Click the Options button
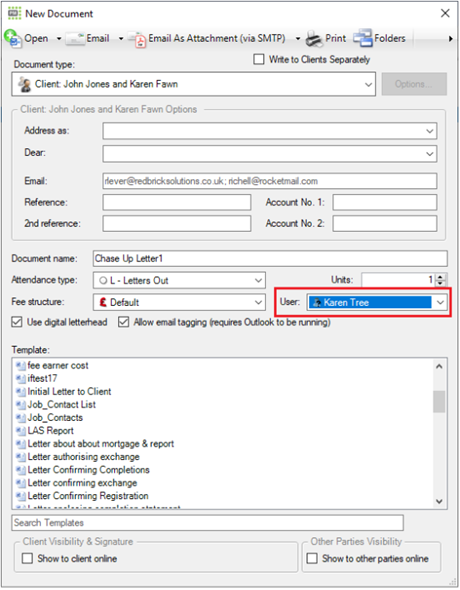This screenshot has width=460, height=590. [x=414, y=84]
